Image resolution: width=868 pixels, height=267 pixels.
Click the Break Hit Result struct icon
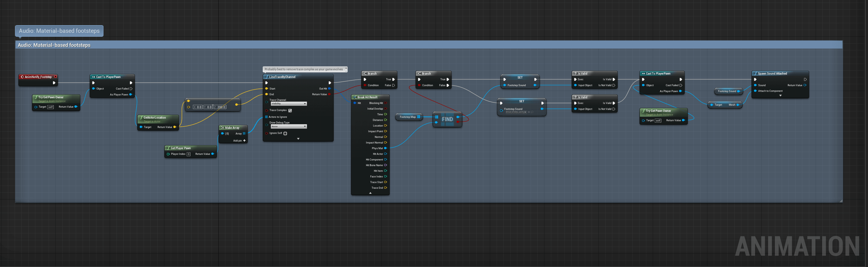355,97
